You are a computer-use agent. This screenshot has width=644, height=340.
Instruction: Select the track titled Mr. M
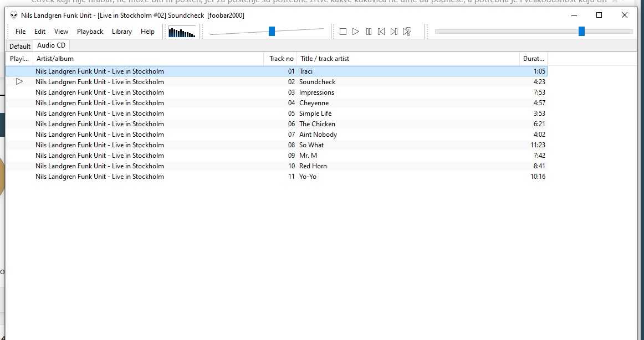pos(308,156)
